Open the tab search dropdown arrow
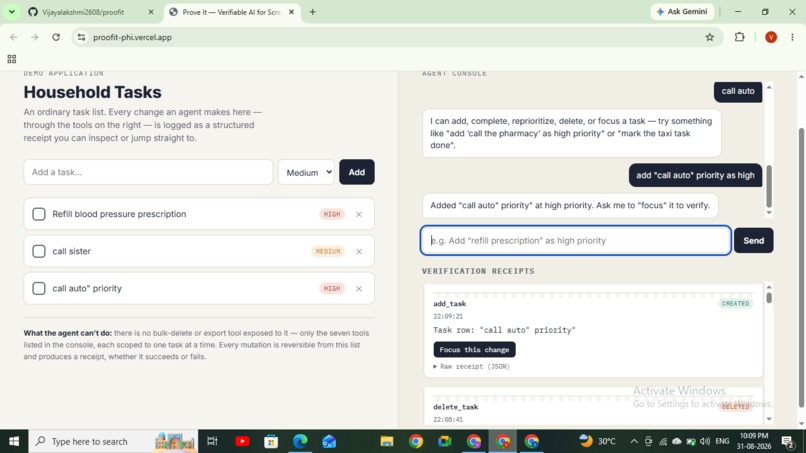This screenshot has height=453, width=806. tap(11, 12)
